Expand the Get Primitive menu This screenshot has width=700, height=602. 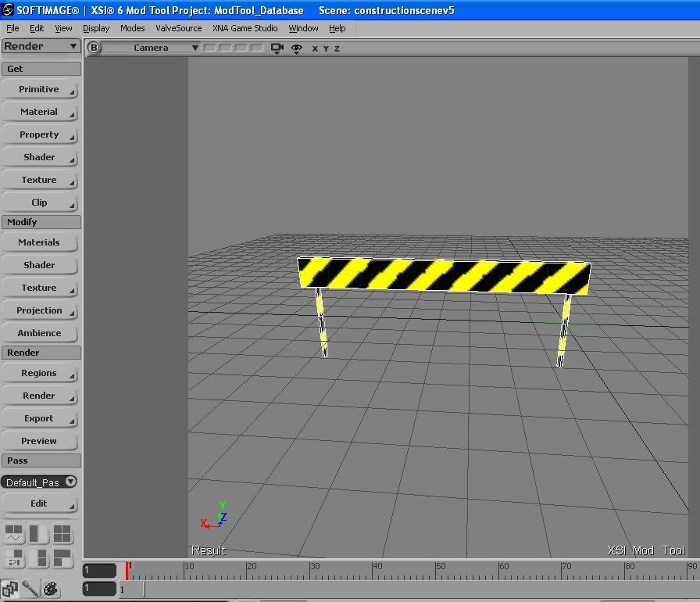point(40,89)
